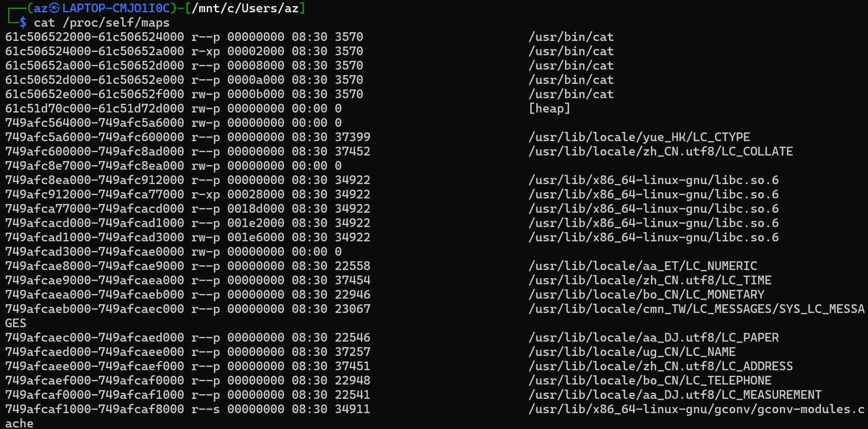Click the [heap] mapping label
Image resolution: width=868 pixels, height=429 pixels.
coord(549,108)
